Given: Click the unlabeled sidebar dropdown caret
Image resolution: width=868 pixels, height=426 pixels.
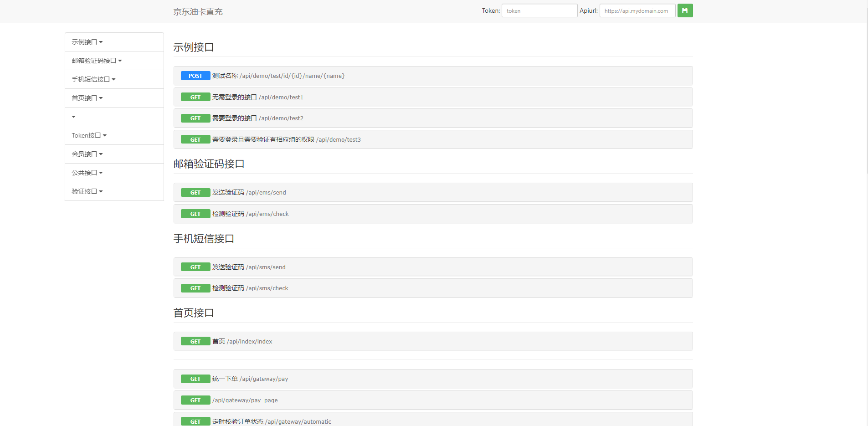Looking at the screenshot, I should [x=74, y=117].
